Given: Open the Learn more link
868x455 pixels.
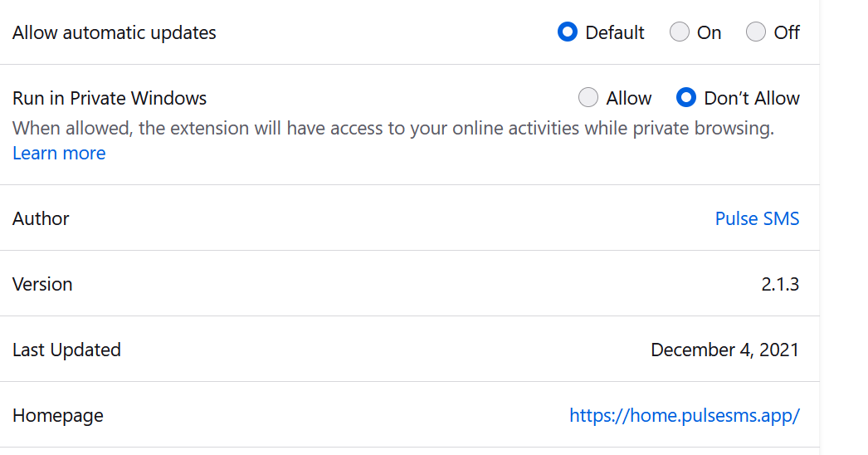Looking at the screenshot, I should click(59, 154).
